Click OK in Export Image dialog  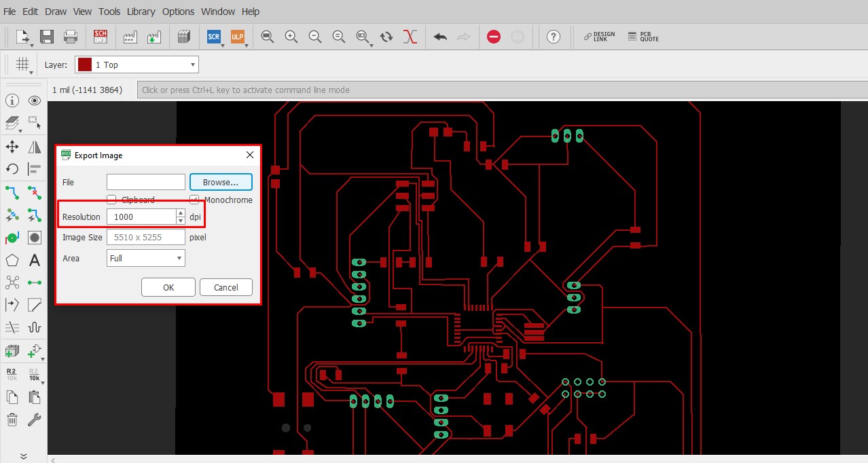tap(168, 287)
